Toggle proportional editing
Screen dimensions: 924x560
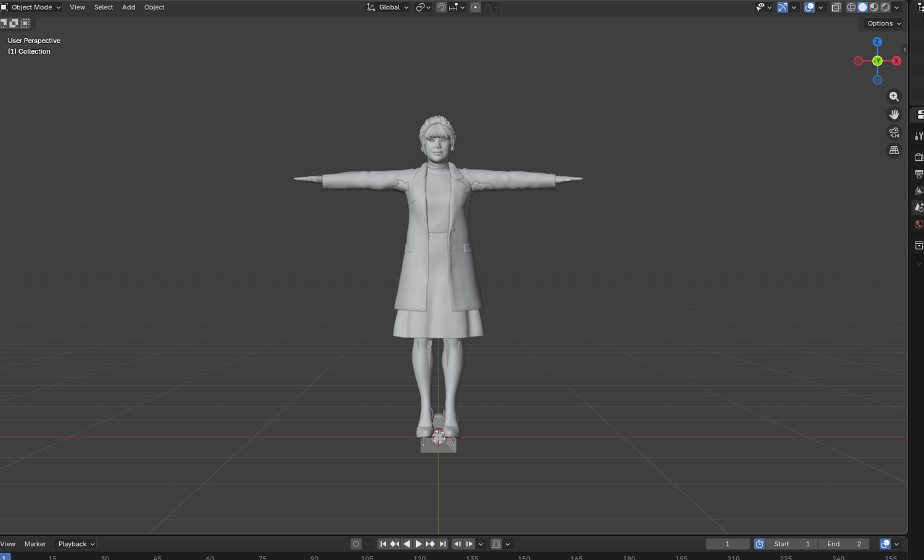(475, 7)
